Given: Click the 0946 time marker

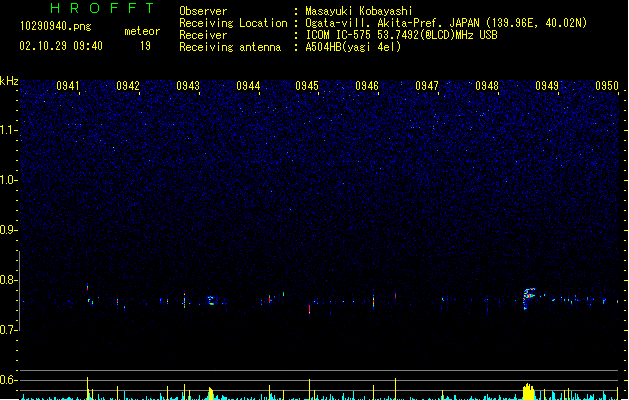Looking at the screenshot, I should 367,86.
